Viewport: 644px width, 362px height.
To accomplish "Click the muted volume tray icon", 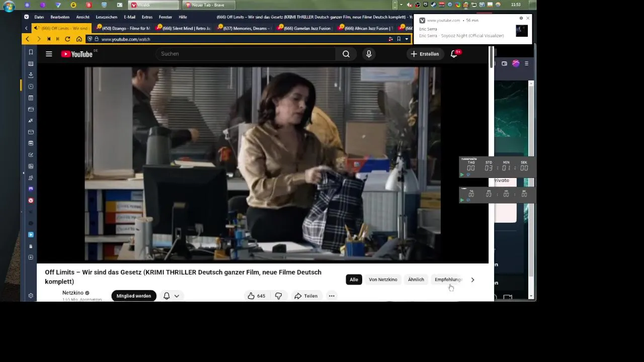I will 409,5.
